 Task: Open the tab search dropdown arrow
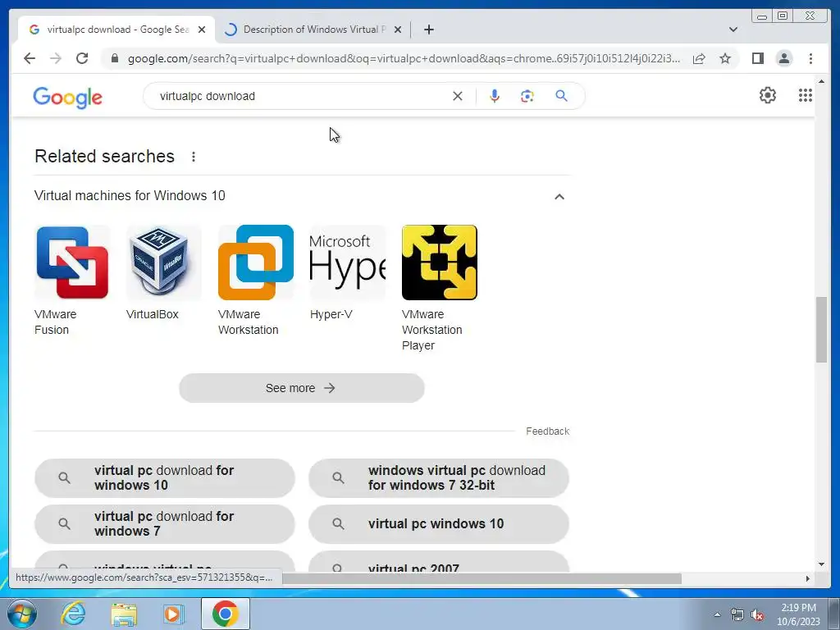pos(733,30)
